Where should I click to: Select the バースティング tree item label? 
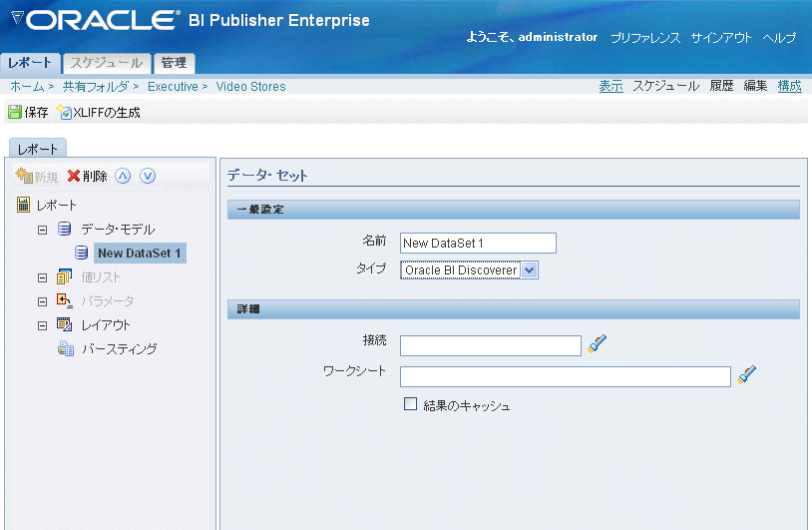[120, 349]
